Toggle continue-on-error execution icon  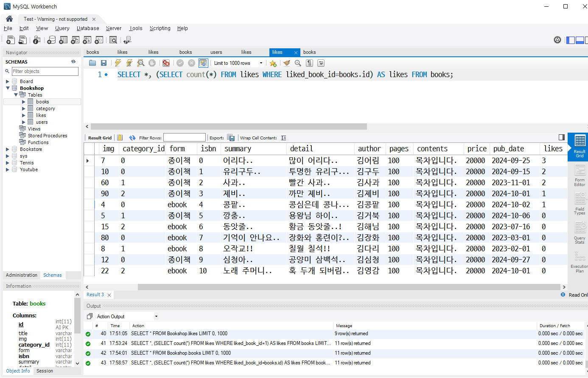(166, 63)
